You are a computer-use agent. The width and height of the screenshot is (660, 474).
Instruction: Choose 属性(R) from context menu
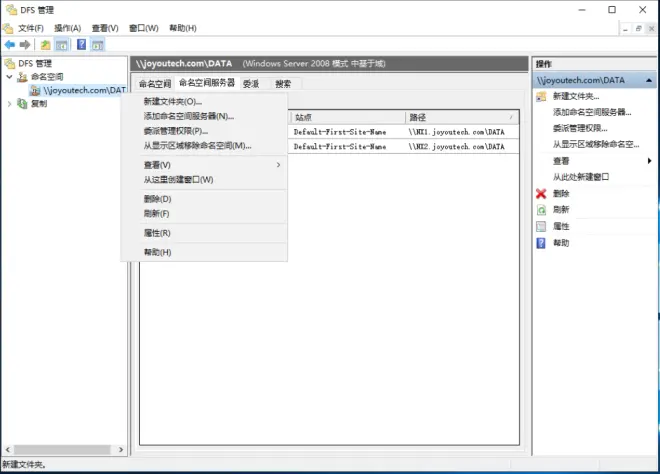click(x=204, y=233)
